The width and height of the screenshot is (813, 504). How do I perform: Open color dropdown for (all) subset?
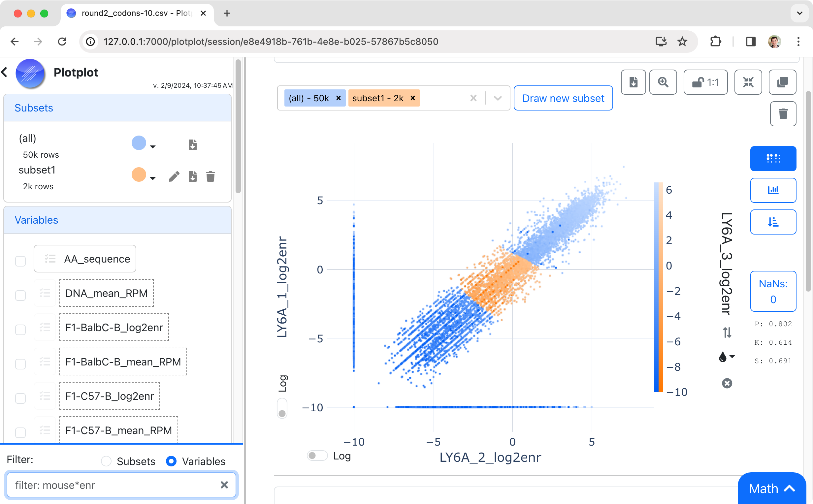(x=153, y=147)
